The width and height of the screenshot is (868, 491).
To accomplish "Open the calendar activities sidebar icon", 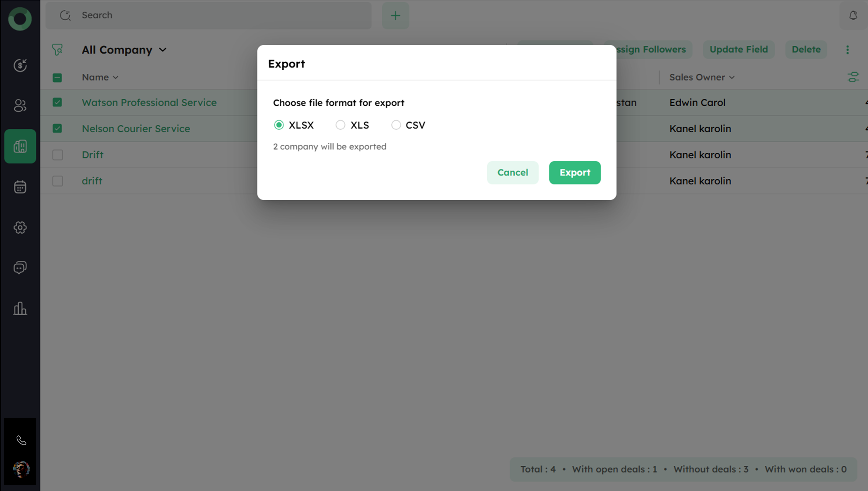I will (20, 187).
